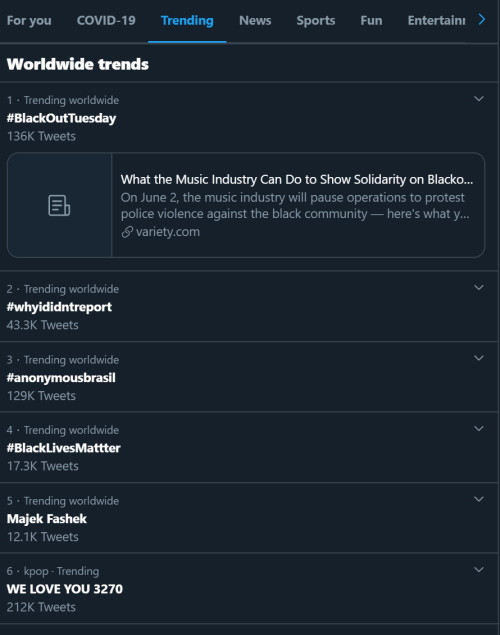Switch to the Entertainment tab
This screenshot has width=500, height=635.
(x=436, y=20)
